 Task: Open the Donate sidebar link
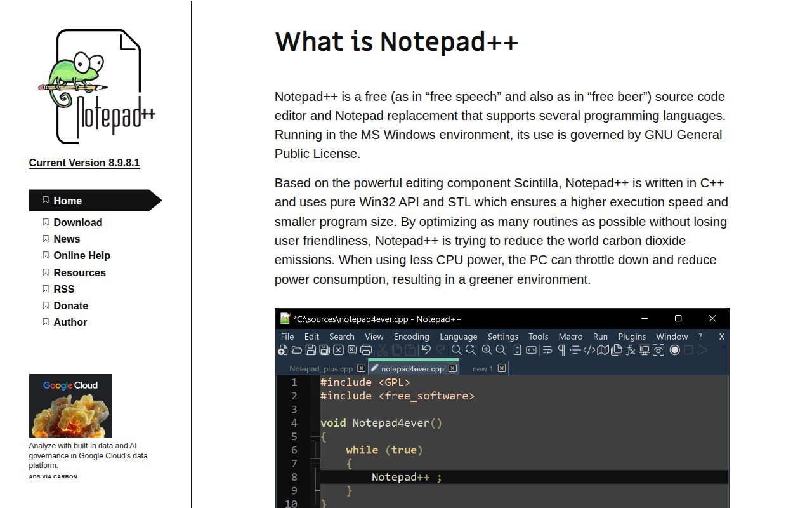pos(71,305)
